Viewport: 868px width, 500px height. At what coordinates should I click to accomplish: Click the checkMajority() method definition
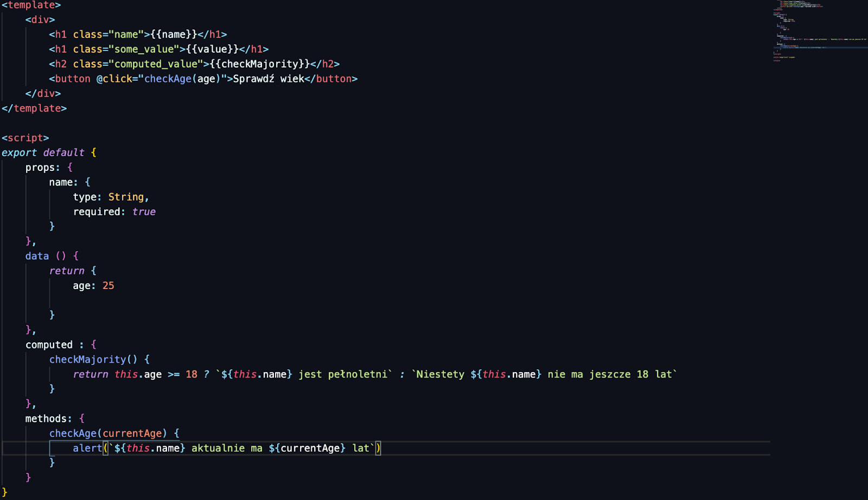point(93,360)
